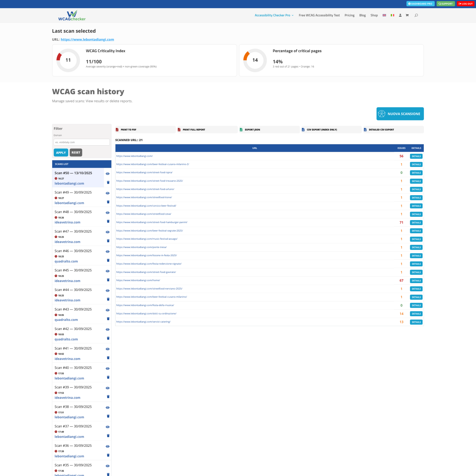
Task: Delete Scan #37 with trash icon
Action: [x=108, y=436]
